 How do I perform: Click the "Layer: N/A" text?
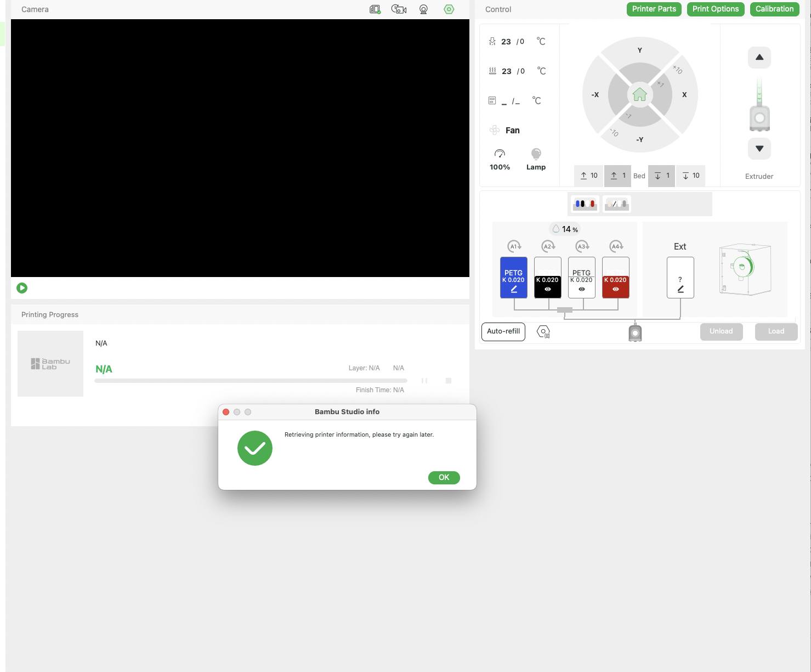pos(364,368)
